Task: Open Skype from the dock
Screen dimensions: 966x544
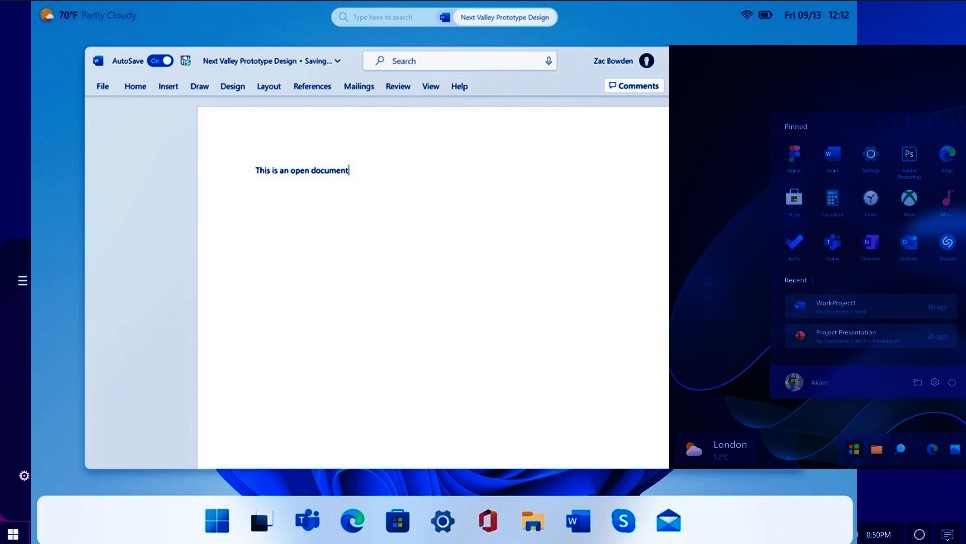Action: pos(623,520)
